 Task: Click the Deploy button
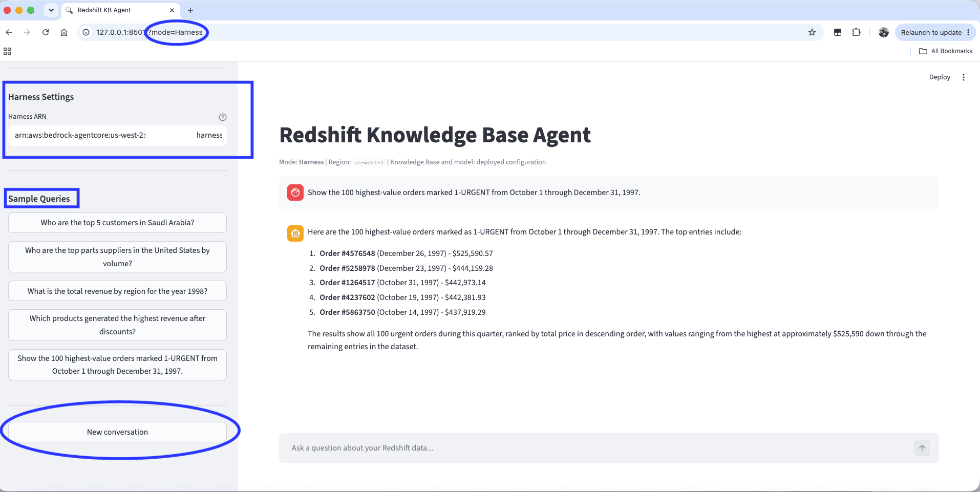point(940,77)
